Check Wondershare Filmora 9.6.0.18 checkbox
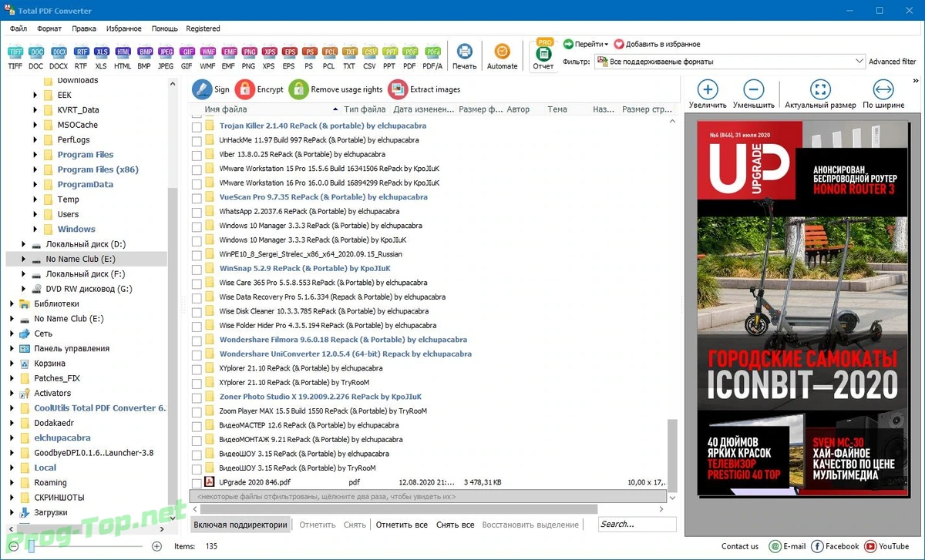This screenshot has width=925, height=560. point(196,340)
